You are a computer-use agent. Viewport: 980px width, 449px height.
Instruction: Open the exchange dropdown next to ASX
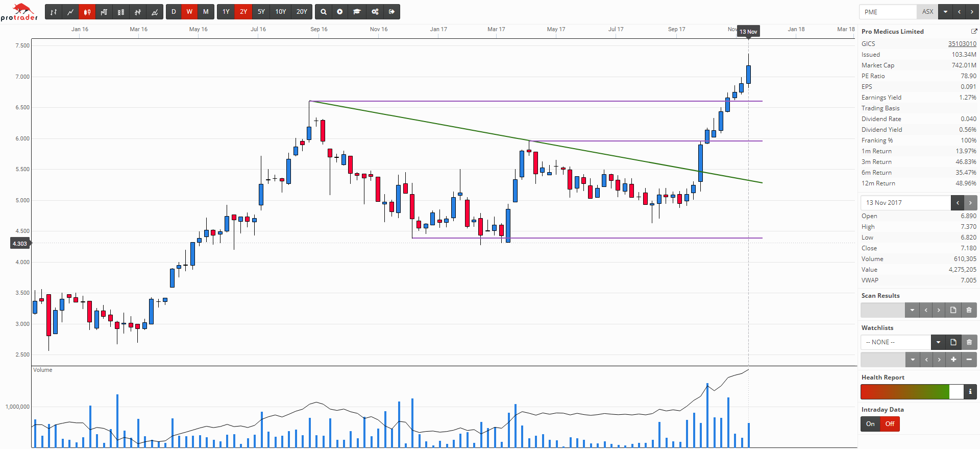[x=945, y=12]
